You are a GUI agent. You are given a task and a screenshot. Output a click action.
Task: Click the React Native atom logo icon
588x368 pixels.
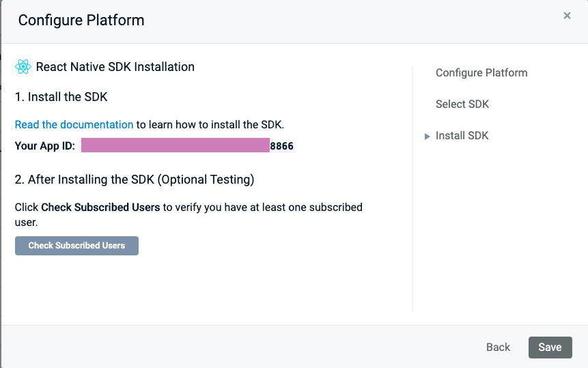[23, 67]
